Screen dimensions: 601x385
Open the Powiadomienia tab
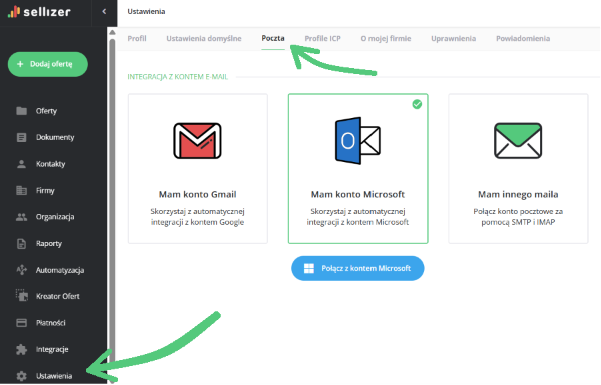coord(523,38)
